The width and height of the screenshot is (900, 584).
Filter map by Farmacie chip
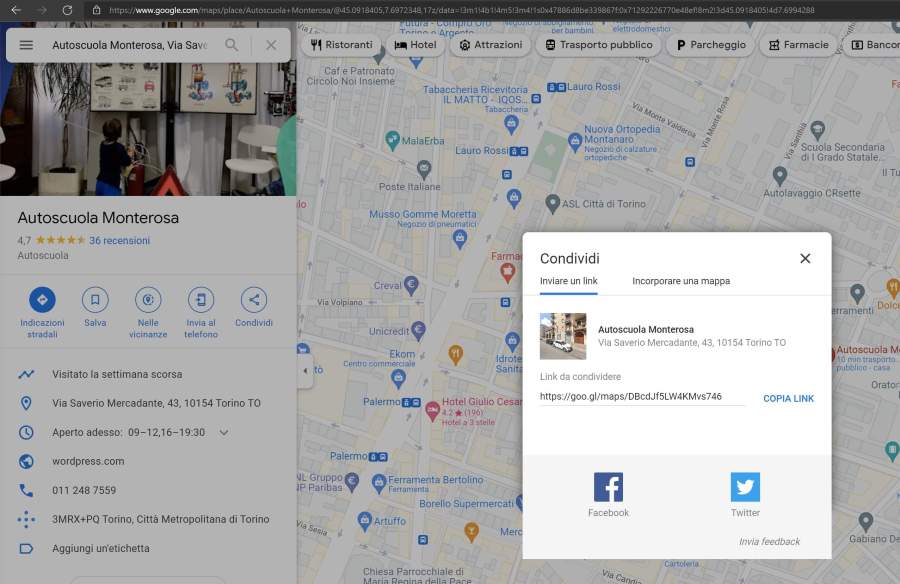pyautogui.click(x=798, y=45)
